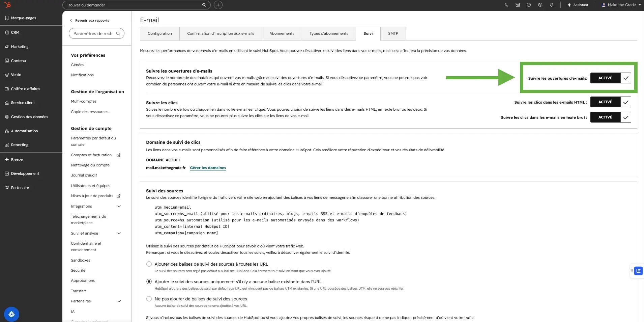The image size is (644, 322).
Task: Toggle click tracking for e-mails HTML
Action: tap(611, 102)
